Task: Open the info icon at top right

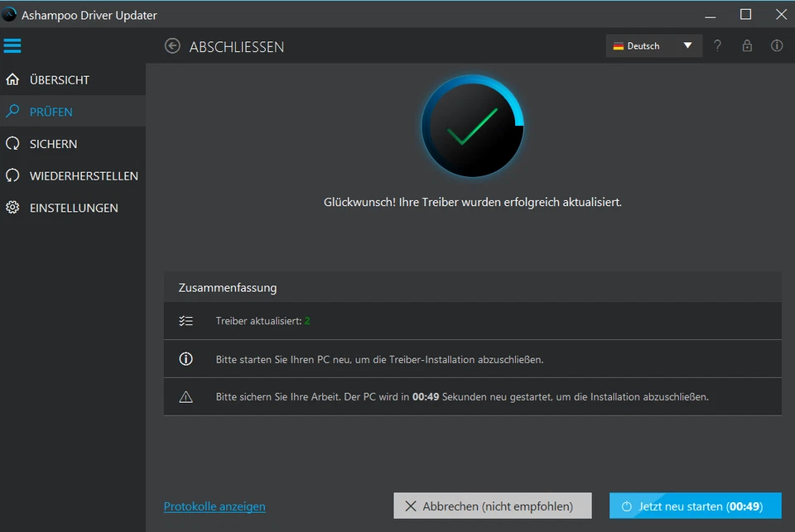Action: click(777, 46)
